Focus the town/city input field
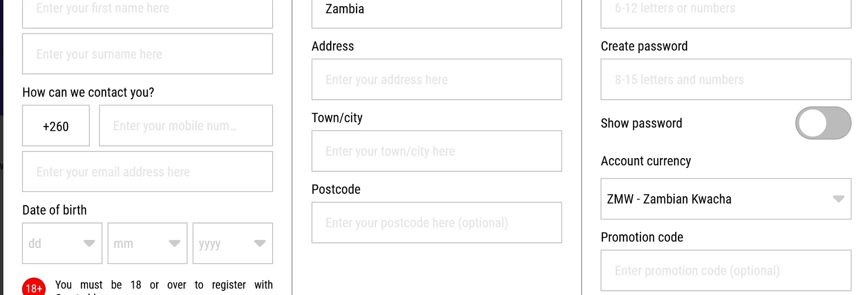The width and height of the screenshot is (868, 295). pyautogui.click(x=436, y=151)
